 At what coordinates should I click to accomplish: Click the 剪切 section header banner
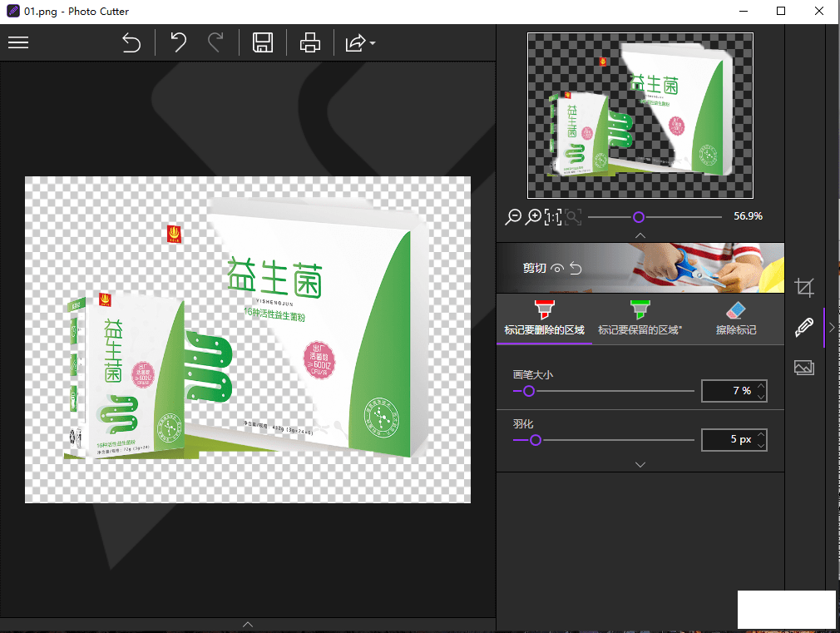click(640, 268)
